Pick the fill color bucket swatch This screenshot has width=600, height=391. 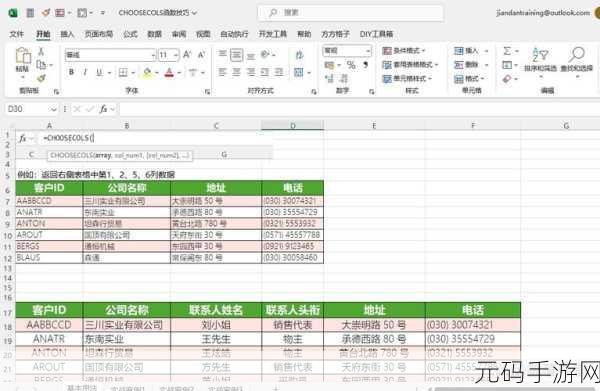[147, 72]
